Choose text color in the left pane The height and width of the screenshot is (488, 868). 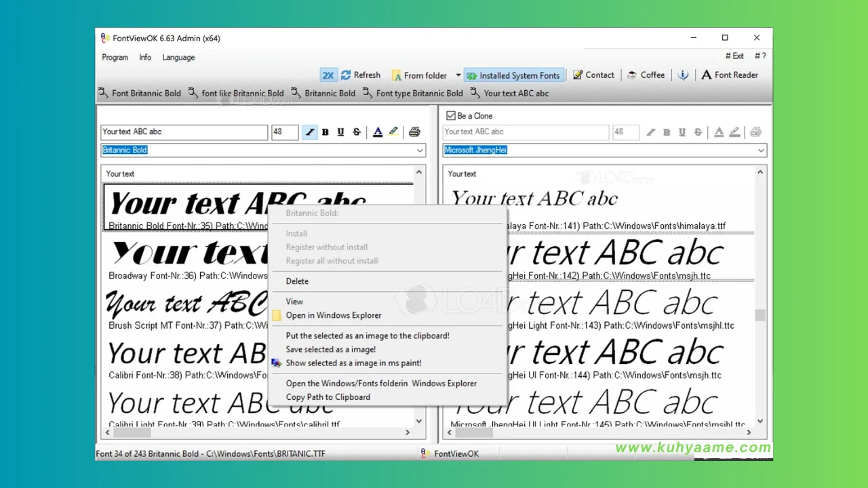click(x=378, y=132)
